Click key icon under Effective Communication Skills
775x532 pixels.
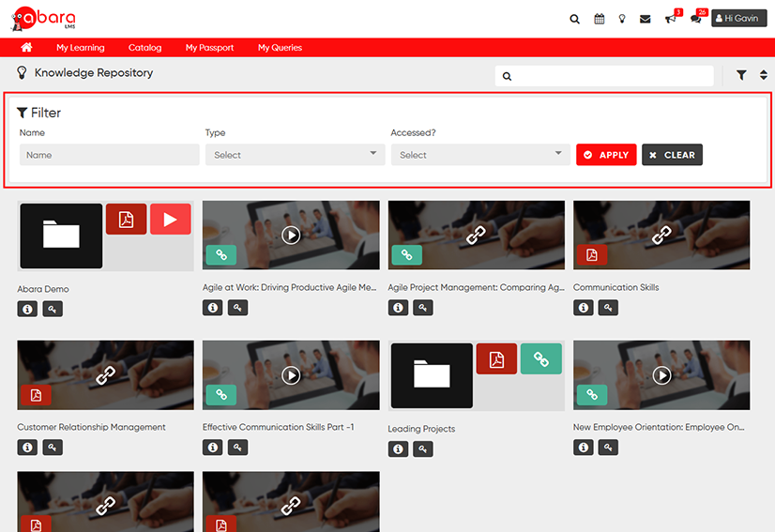click(x=237, y=448)
